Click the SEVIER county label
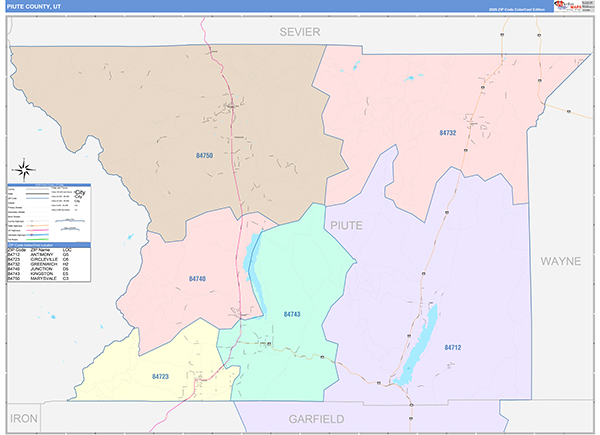This screenshot has height=435, width=600. [300, 32]
